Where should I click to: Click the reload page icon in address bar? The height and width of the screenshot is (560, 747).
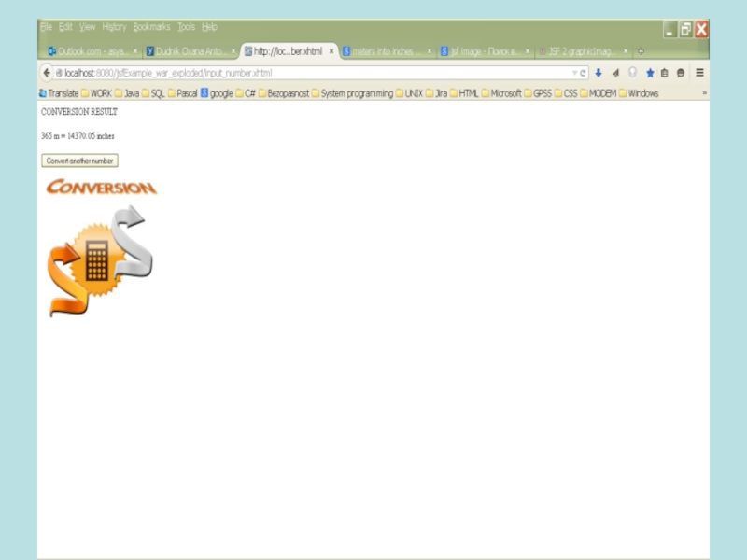tap(583, 73)
